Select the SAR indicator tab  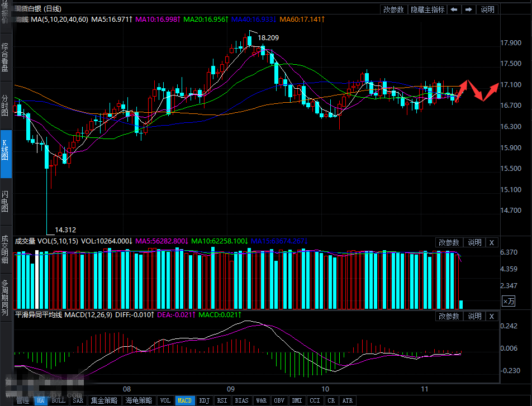[78, 400]
